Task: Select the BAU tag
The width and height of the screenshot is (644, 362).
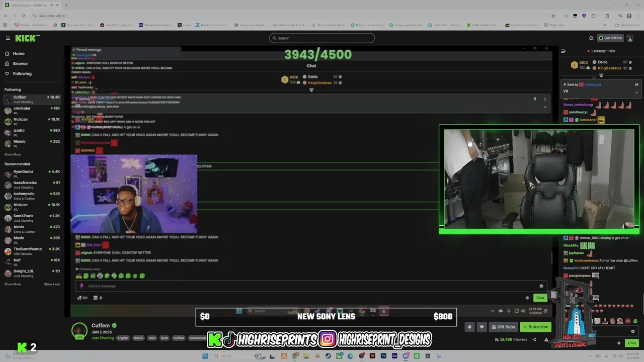Action: pyautogui.click(x=151, y=338)
